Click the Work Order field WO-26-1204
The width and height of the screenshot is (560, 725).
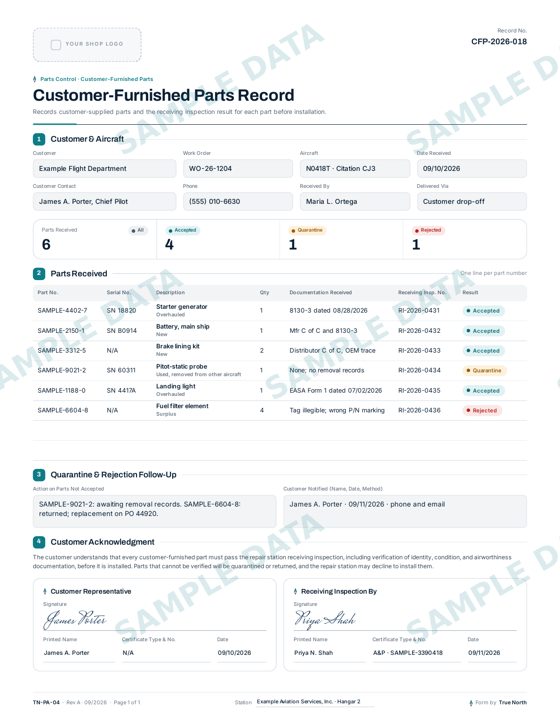pos(238,169)
